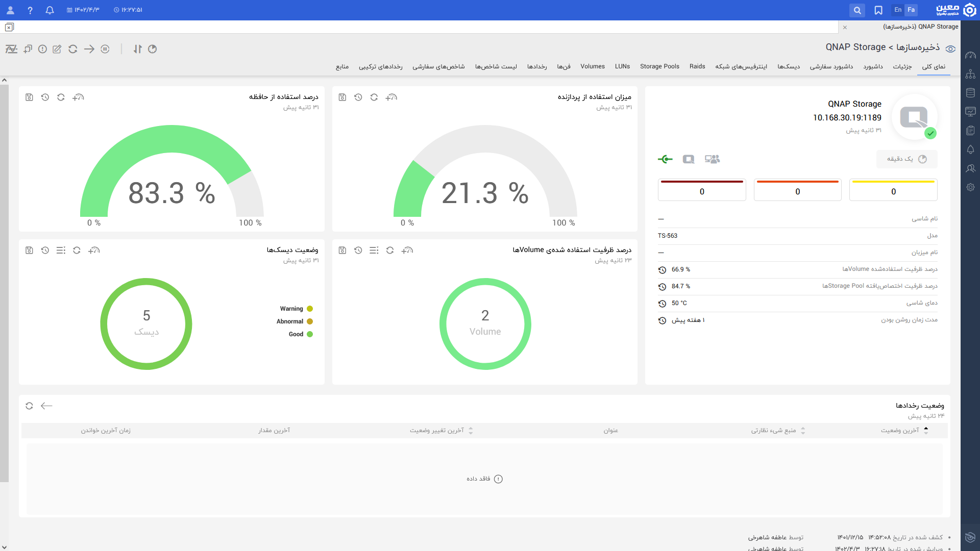Click the dark red alarm counter box
Screen dimensions: 980x551
(702, 190)
